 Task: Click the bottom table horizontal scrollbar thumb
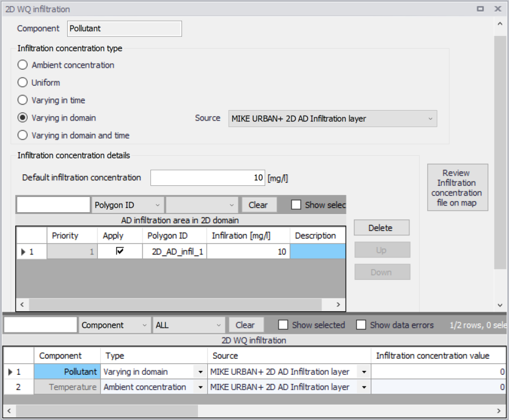pos(107,411)
